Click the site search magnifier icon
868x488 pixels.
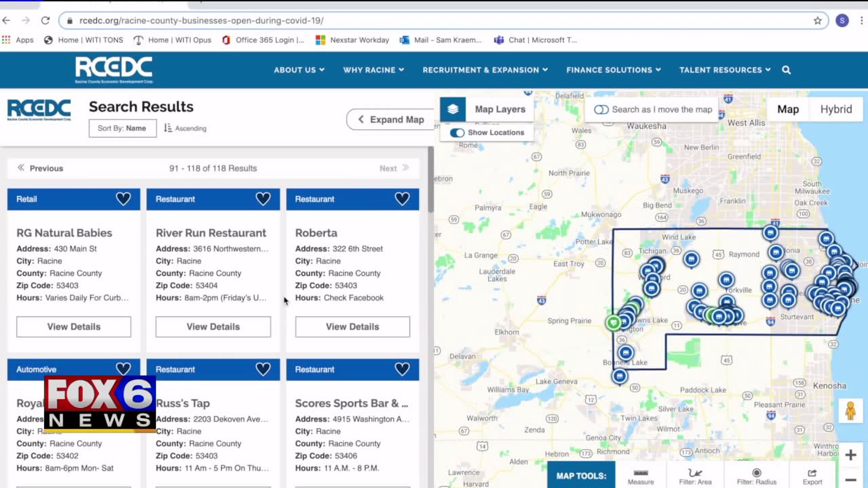click(786, 70)
